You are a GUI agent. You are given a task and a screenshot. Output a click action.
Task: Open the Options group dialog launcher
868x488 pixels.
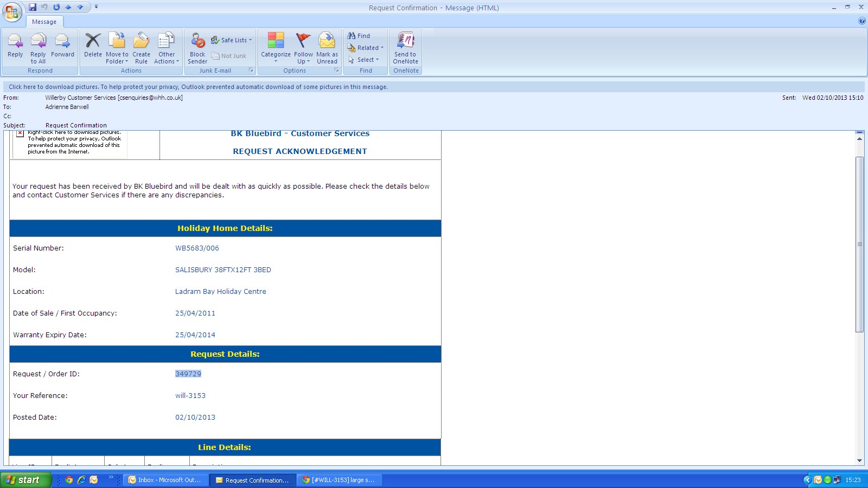[x=337, y=70]
